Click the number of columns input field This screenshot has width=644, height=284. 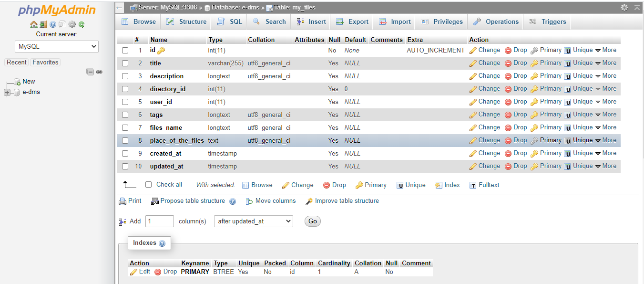coord(159,221)
